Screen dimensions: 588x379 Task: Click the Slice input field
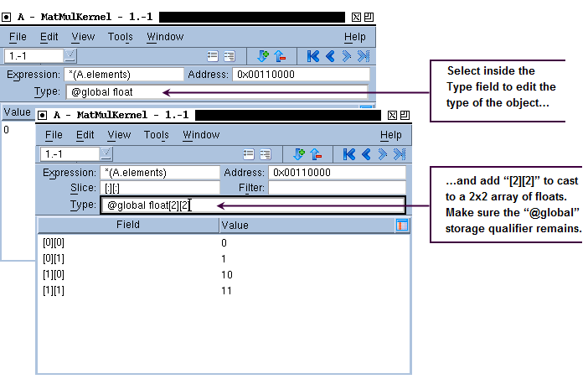tap(157, 188)
